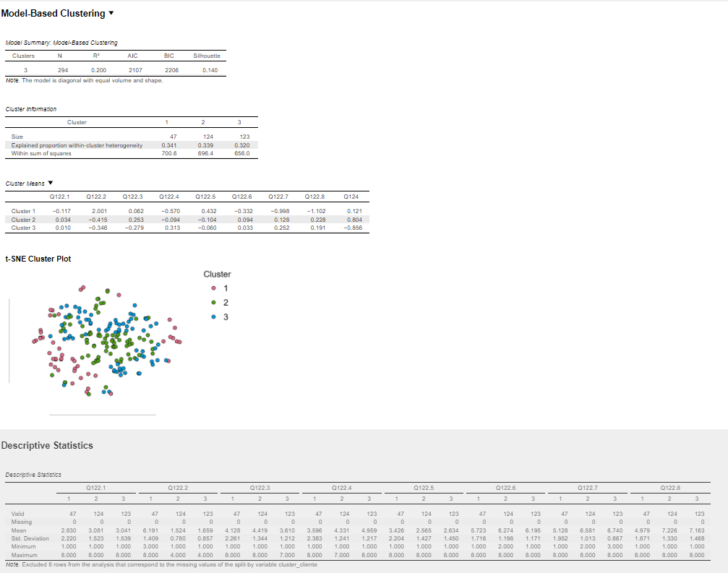The image size is (728, 573).
Task: Click the green Cluster 2 legend dot
Action: tap(213, 302)
